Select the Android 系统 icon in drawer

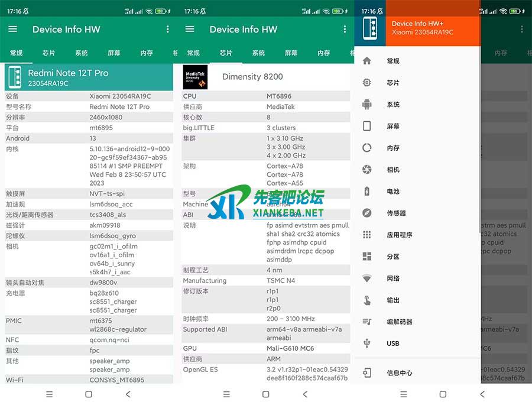click(367, 105)
